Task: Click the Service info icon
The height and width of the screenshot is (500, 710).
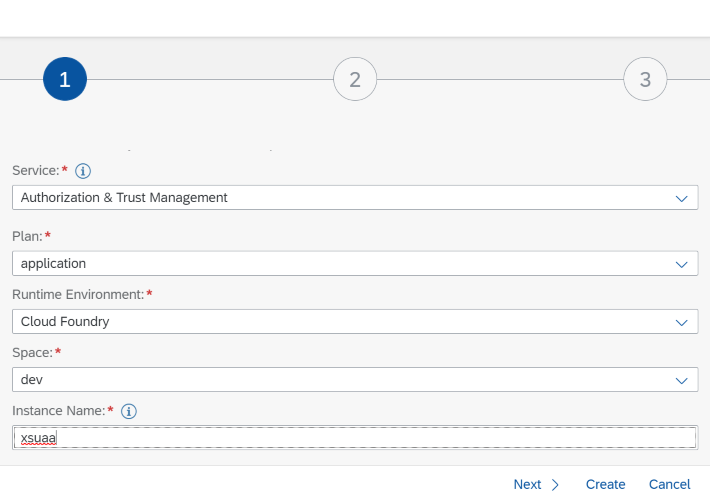Action: coord(83,171)
